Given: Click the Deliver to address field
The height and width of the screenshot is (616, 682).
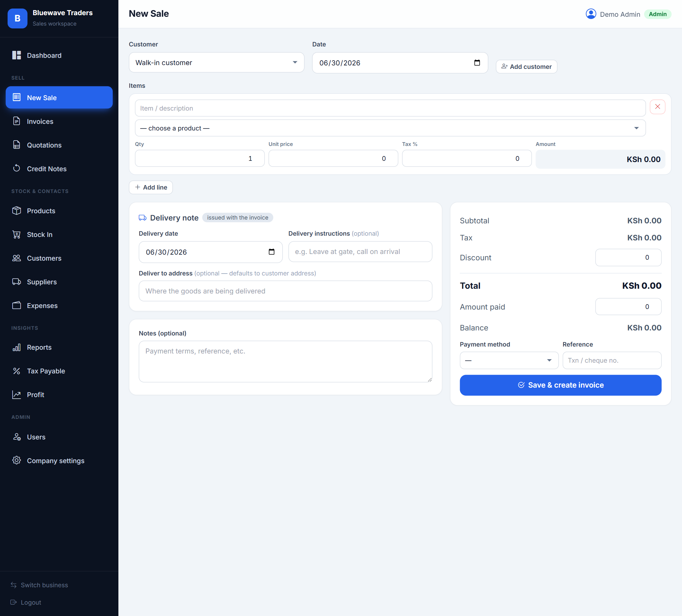Looking at the screenshot, I should (285, 291).
